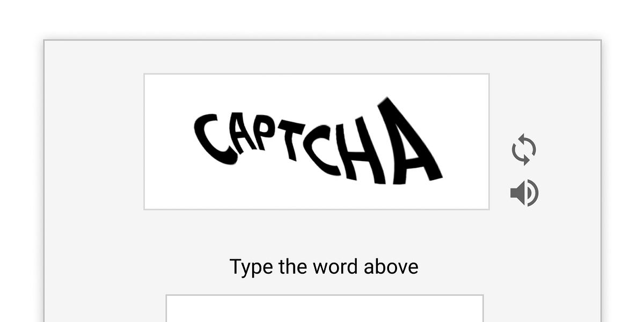The image size is (644, 322).
Task: Click the distorted CAPTCHA word image
Action: [x=318, y=141]
